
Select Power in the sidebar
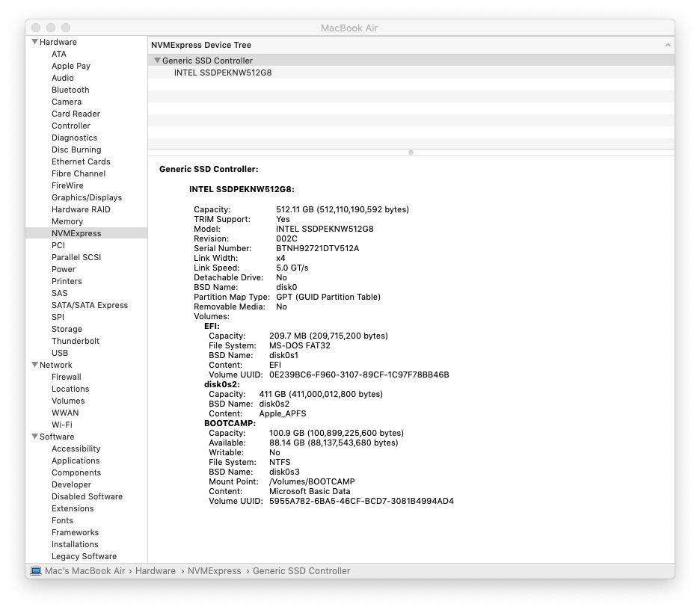pyautogui.click(x=64, y=270)
